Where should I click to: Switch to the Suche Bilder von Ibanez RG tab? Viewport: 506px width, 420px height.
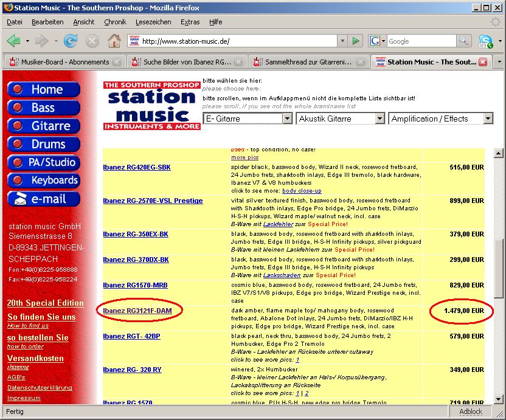click(187, 62)
